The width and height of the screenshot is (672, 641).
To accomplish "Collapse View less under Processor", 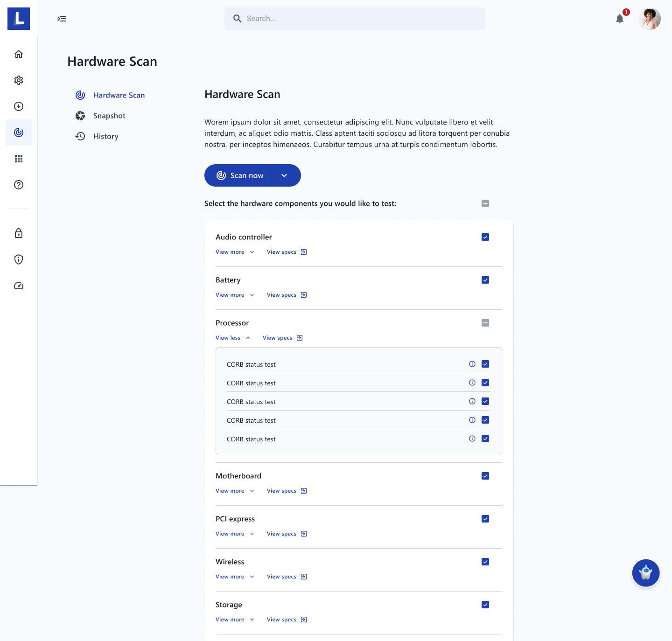I will tap(233, 338).
